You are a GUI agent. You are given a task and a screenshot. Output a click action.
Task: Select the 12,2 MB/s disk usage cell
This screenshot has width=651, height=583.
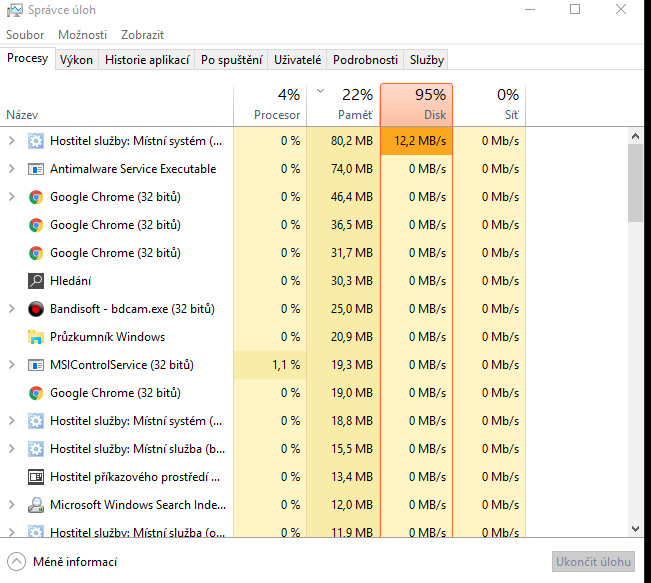[416, 141]
